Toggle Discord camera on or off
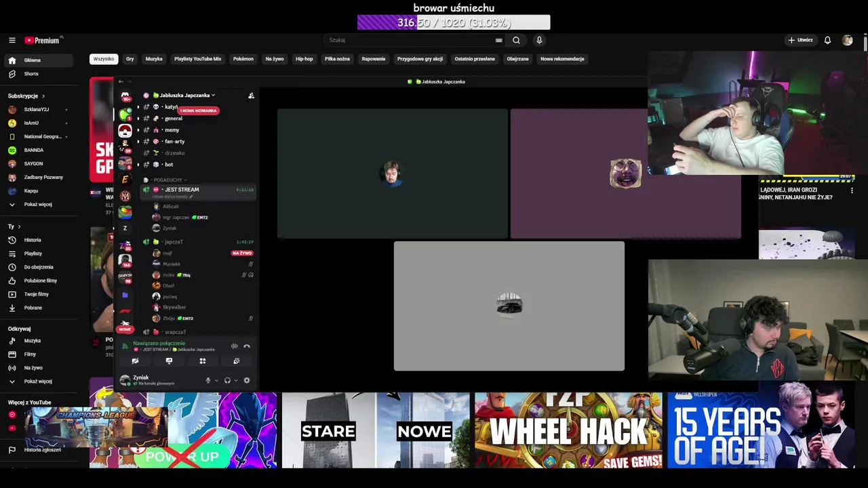868x488 pixels. [x=135, y=361]
